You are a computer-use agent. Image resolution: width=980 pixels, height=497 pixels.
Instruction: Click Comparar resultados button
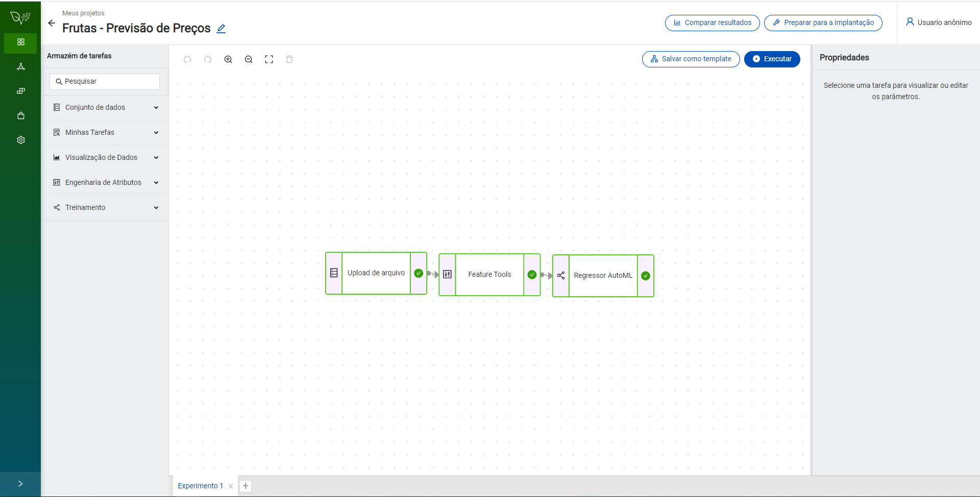712,23
